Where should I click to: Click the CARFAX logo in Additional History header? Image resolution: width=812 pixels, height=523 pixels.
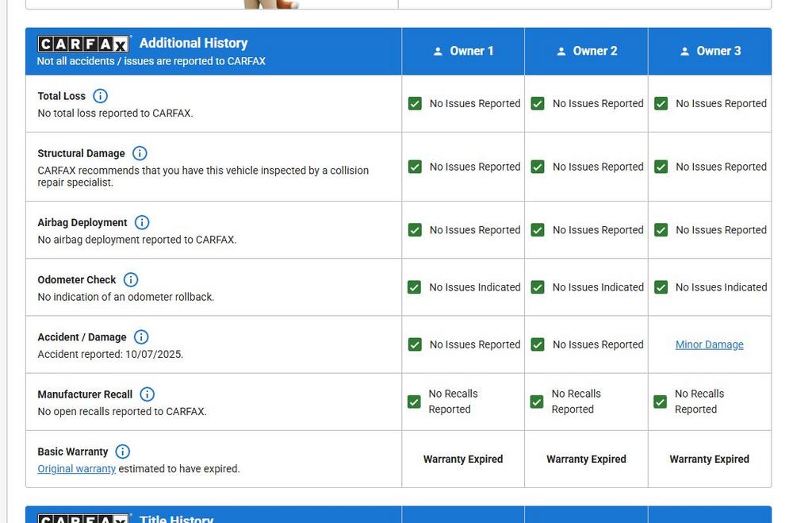(x=83, y=44)
